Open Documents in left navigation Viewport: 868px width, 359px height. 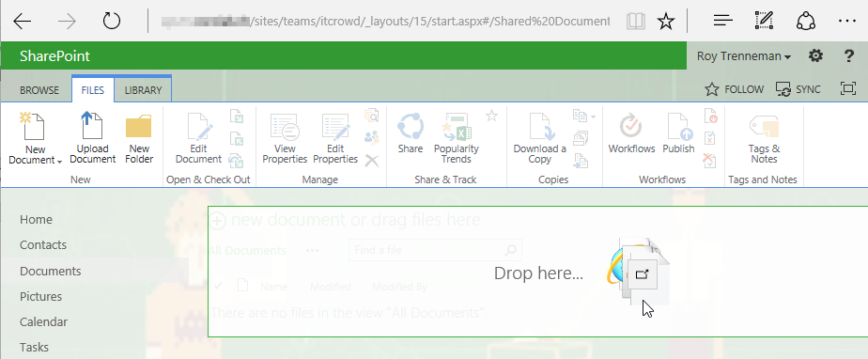coord(51,271)
